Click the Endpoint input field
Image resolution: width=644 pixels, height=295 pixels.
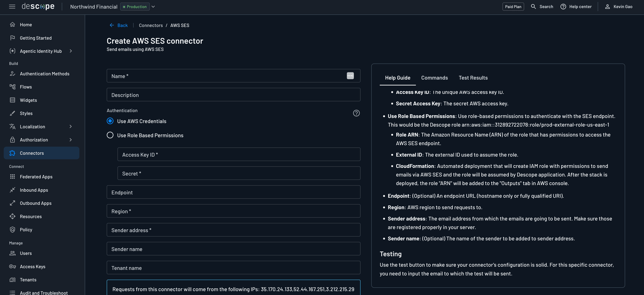(233, 192)
